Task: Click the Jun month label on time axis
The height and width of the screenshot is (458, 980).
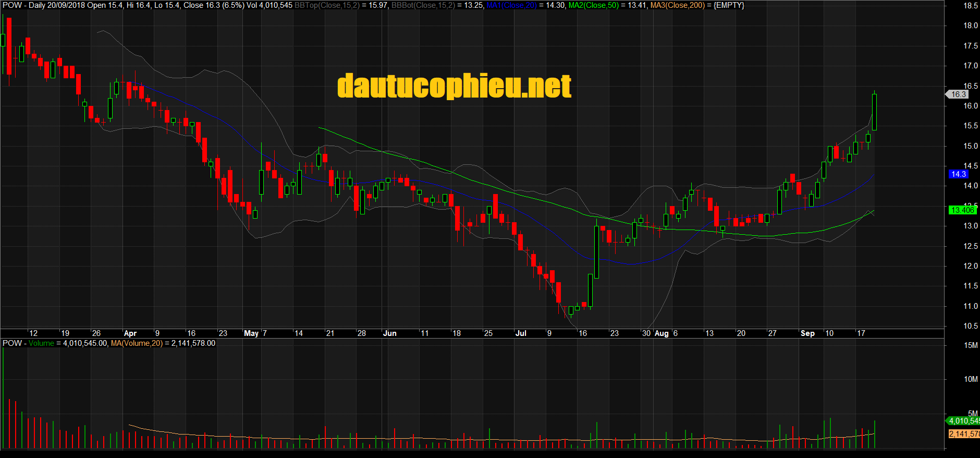Action: (x=390, y=333)
